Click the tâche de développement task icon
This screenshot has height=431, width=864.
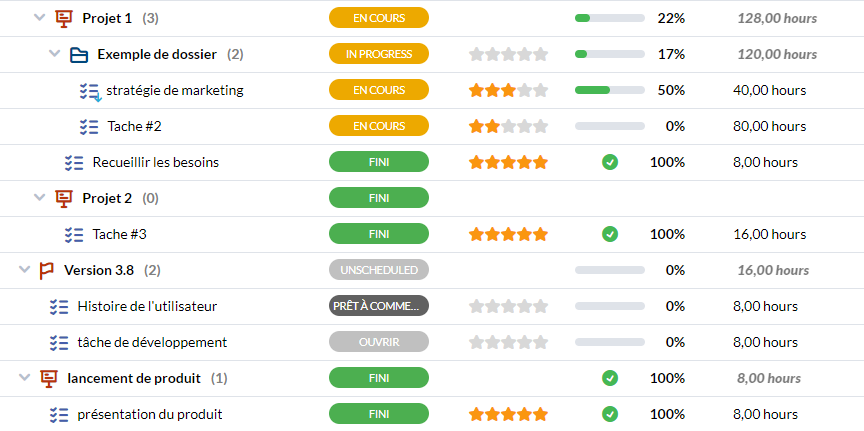[59, 343]
